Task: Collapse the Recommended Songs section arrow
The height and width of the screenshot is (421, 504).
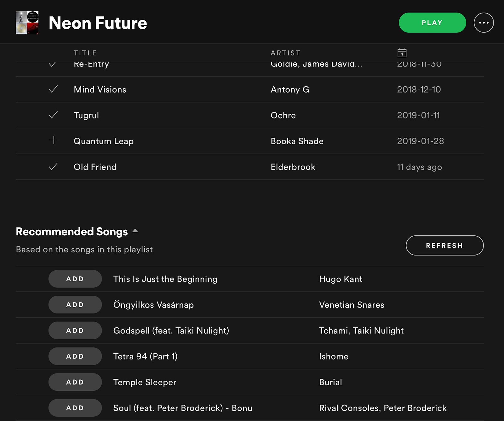Action: click(x=135, y=231)
